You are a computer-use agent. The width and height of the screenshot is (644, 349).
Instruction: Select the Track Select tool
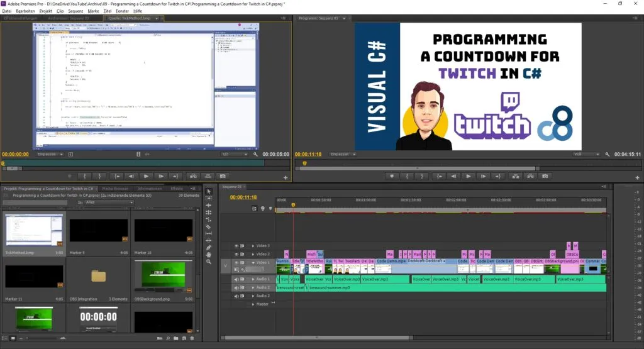click(x=209, y=198)
